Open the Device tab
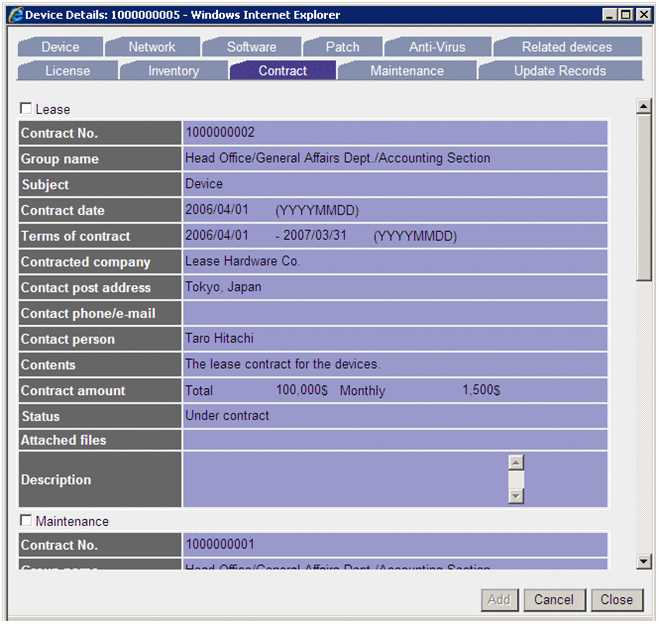The height and width of the screenshot is (624, 659). pyautogui.click(x=60, y=47)
